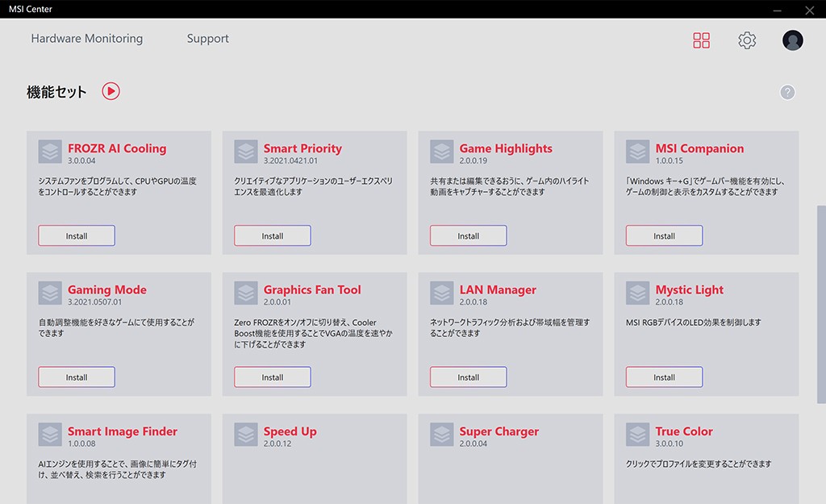Viewport: 826px width, 504px height.
Task: Click the Smart Priority title
Action: pos(302,148)
